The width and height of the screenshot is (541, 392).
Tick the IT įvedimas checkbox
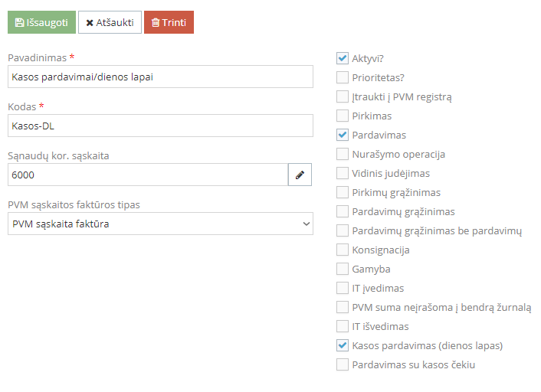(343, 288)
